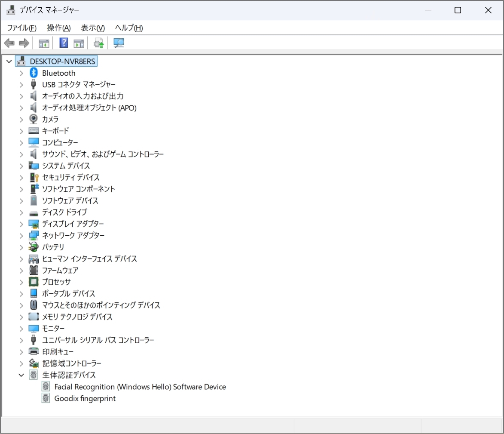This screenshot has width=504, height=434.
Task: Select オーディオ処理オブジェクト (APO) row
Action: pos(89,108)
